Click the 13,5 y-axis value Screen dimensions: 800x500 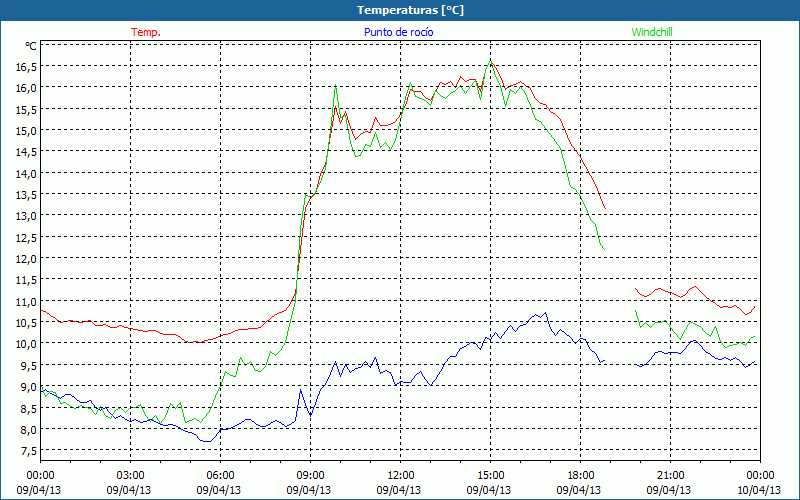(28, 194)
